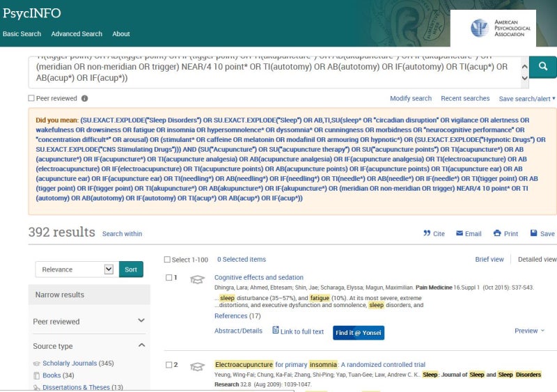This screenshot has width=557, height=392.
Task: Click the Scholarly Journals source type icon
Action: [x=36, y=363]
